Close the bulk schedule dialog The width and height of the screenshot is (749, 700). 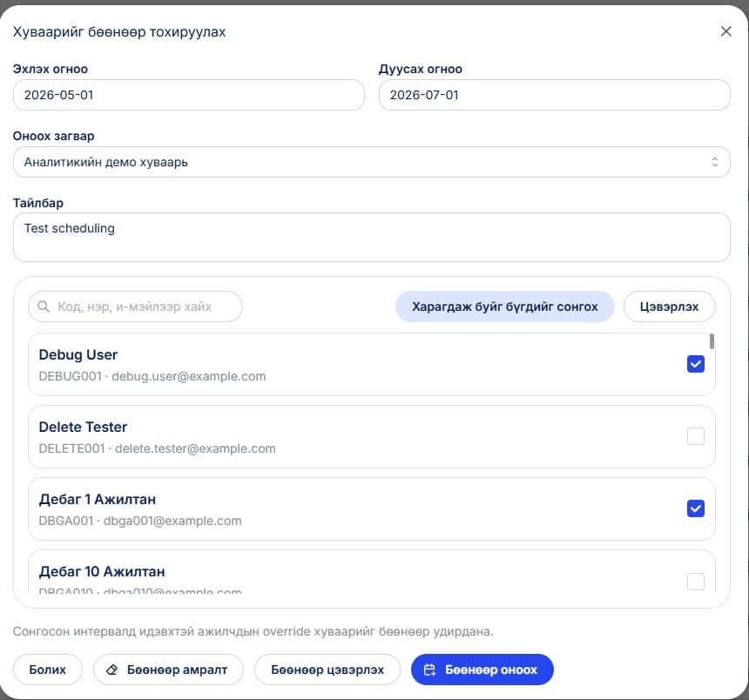coord(725,31)
